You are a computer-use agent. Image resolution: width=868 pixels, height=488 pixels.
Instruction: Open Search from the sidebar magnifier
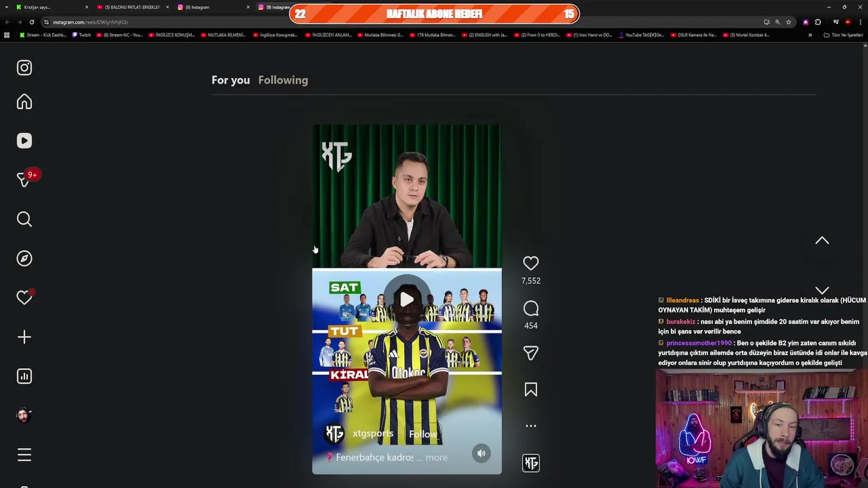pyautogui.click(x=24, y=219)
